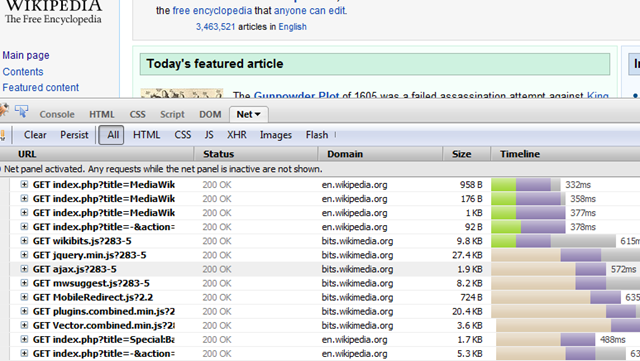Activate the element inspect pointer icon
Screen dimensions: 640x361
point(21,111)
